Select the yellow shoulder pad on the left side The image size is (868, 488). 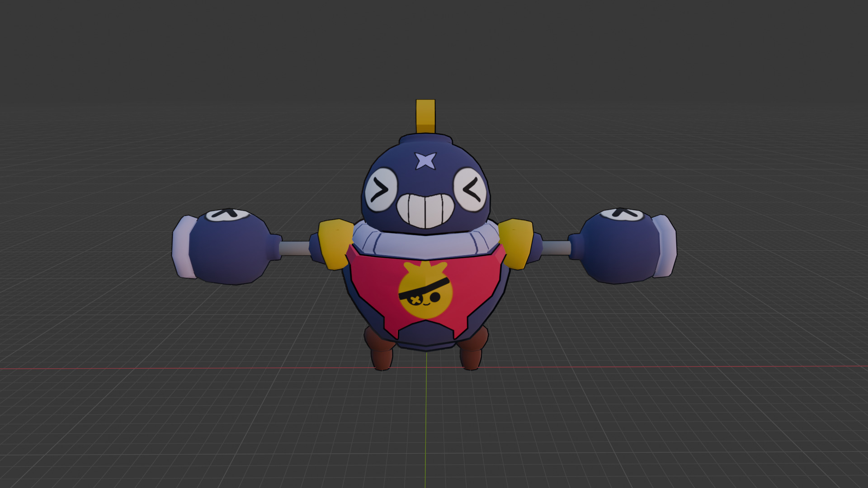[x=335, y=244]
